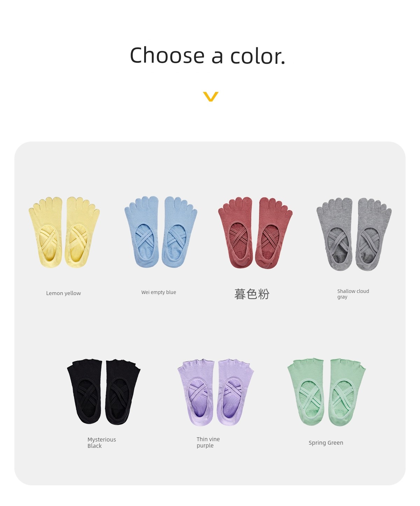Image resolution: width=420 pixels, height=506 pixels.
Task: Select the blue toe socks image
Action: pos(161,232)
